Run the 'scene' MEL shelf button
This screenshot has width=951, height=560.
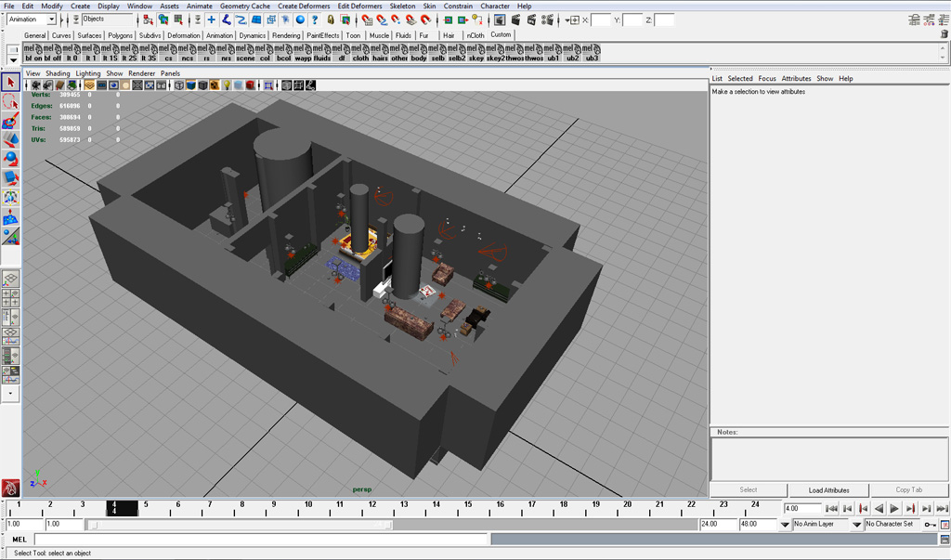tap(245, 53)
